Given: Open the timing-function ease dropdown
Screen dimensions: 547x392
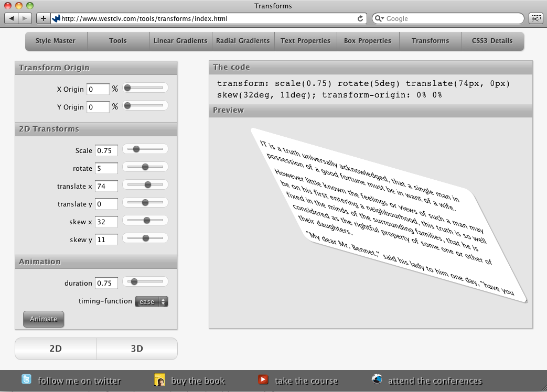Looking at the screenshot, I should click(151, 301).
